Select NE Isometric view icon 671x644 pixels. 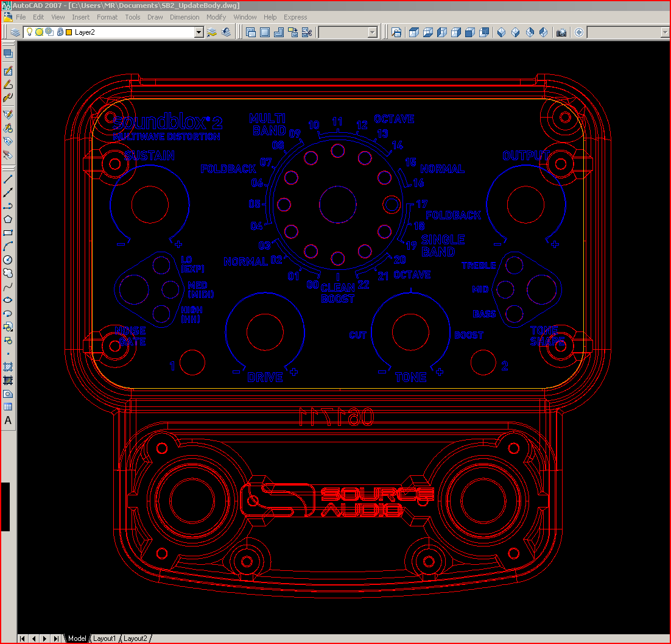pyautogui.click(x=530, y=32)
